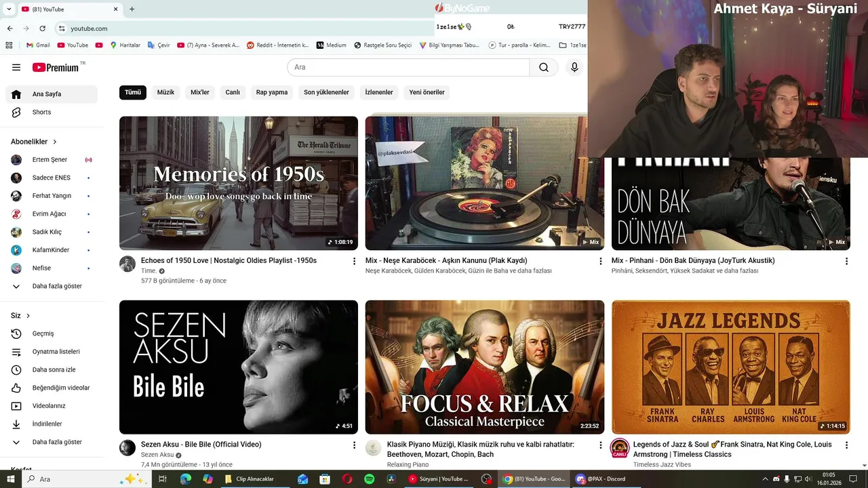The height and width of the screenshot is (488, 868).
Task: Open the Timeless Jazz Vibes live avatar
Action: 620,448
